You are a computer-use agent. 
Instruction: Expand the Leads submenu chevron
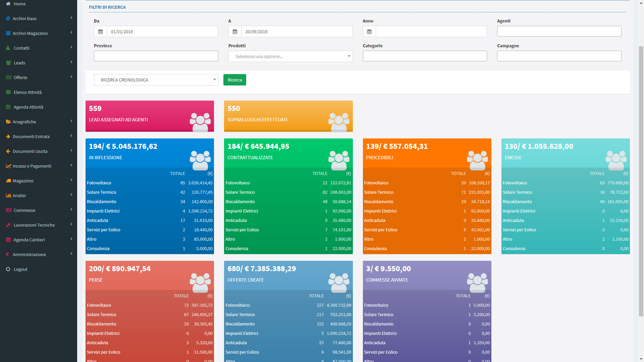coord(71,62)
